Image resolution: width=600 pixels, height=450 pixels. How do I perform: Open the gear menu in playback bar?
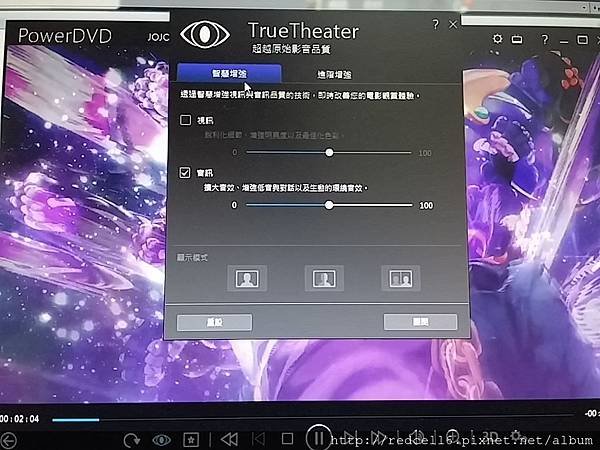coord(516,435)
